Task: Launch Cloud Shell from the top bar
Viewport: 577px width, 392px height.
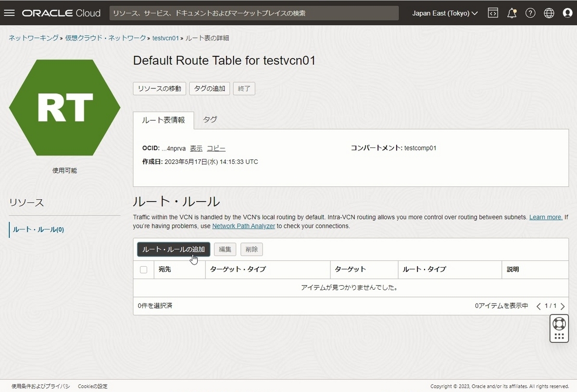Action: tap(493, 13)
